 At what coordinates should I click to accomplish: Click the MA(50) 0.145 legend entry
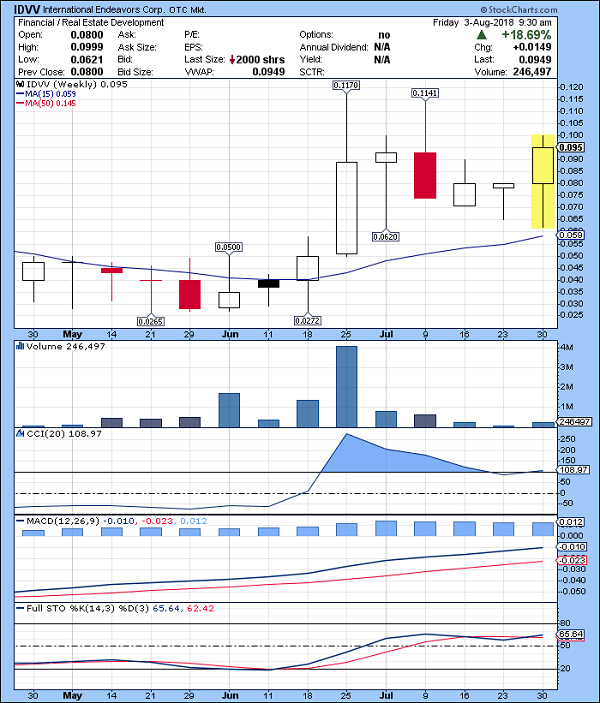tap(46, 103)
